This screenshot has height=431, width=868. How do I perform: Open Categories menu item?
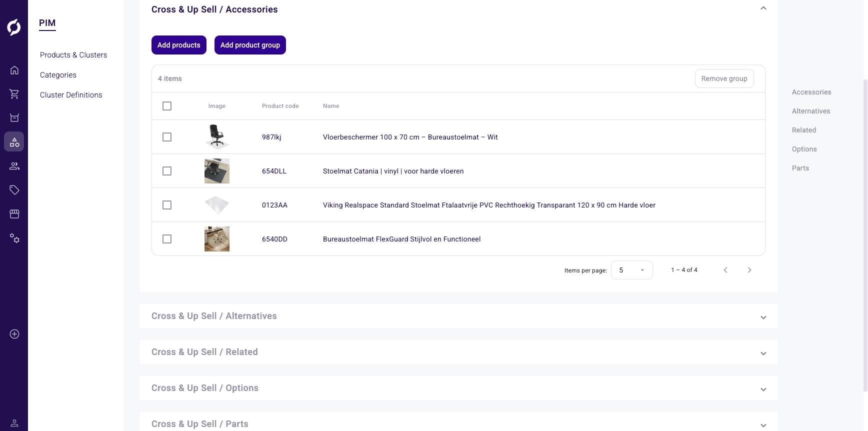point(58,75)
